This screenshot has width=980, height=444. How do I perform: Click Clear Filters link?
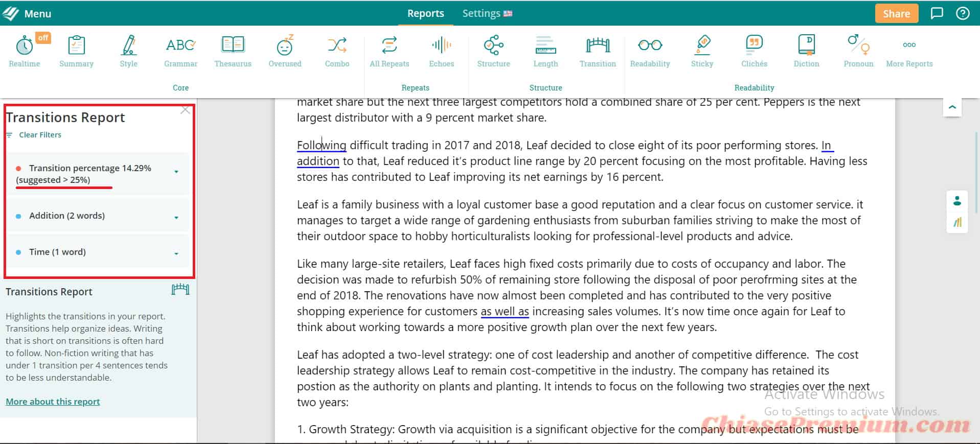click(x=34, y=135)
